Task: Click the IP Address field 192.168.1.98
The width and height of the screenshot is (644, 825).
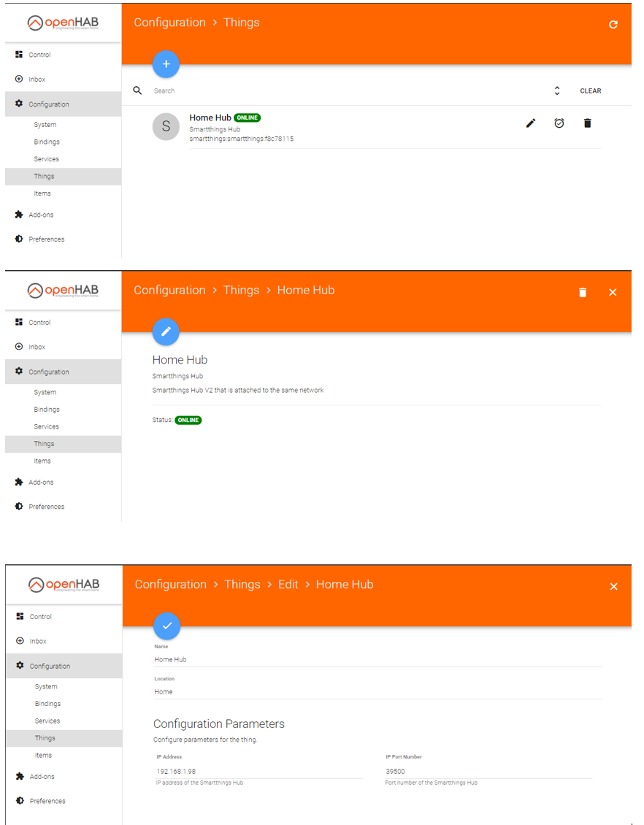Action: pos(259,771)
